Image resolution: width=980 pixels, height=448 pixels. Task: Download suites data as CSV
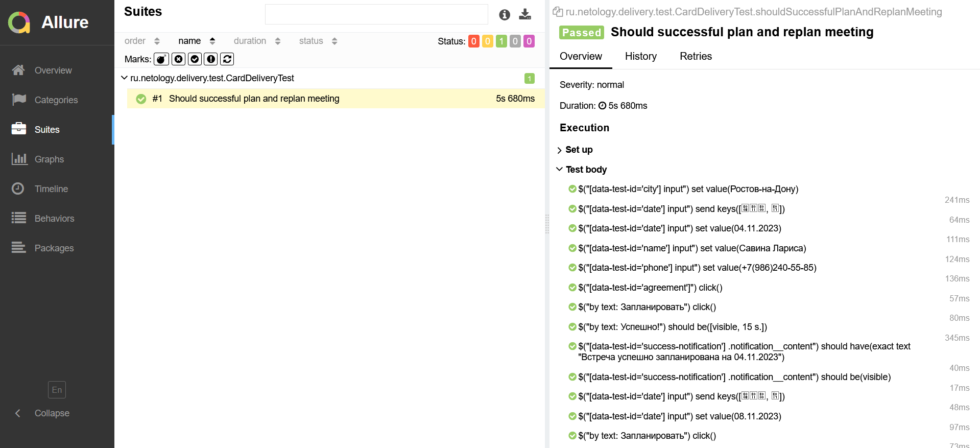coord(525,14)
